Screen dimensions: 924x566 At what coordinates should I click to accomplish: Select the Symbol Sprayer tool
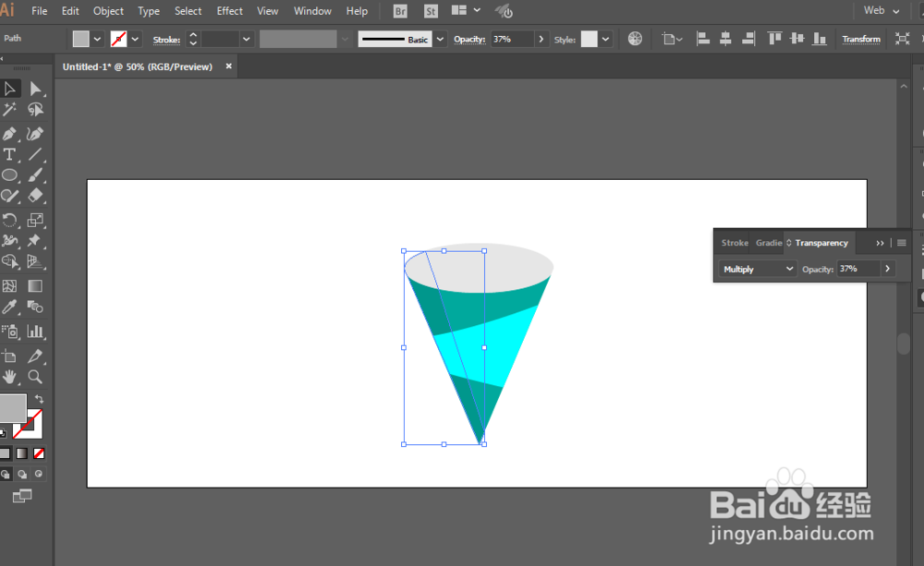pyautogui.click(x=10, y=331)
